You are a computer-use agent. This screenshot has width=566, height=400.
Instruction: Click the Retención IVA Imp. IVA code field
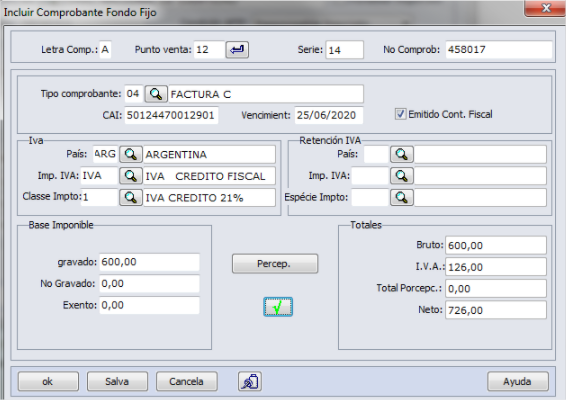point(370,176)
